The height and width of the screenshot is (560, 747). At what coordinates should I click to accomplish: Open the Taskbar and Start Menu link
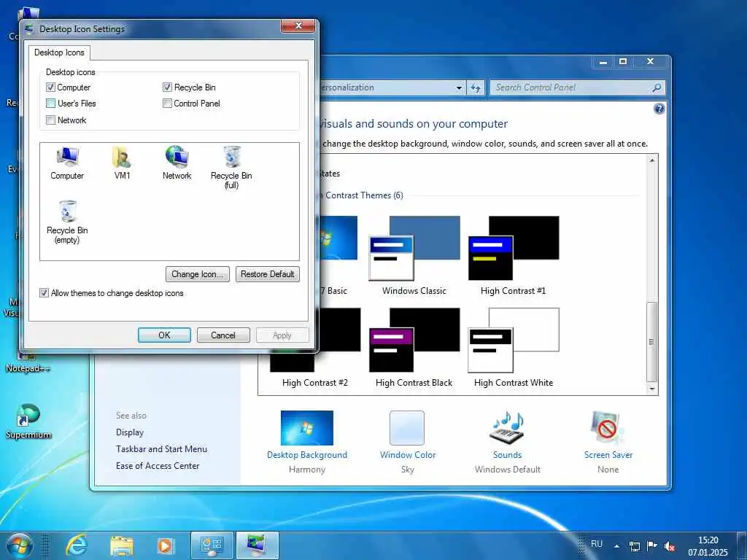pyautogui.click(x=161, y=449)
